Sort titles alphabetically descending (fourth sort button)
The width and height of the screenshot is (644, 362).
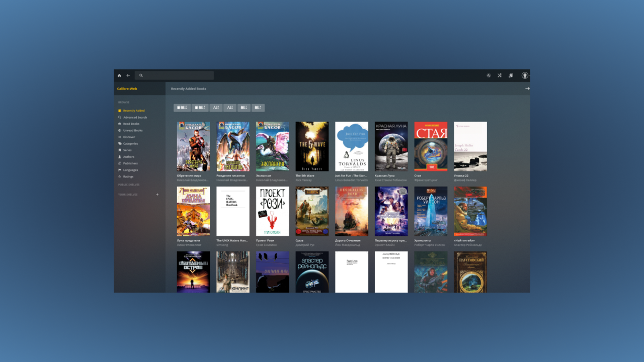pos(229,108)
